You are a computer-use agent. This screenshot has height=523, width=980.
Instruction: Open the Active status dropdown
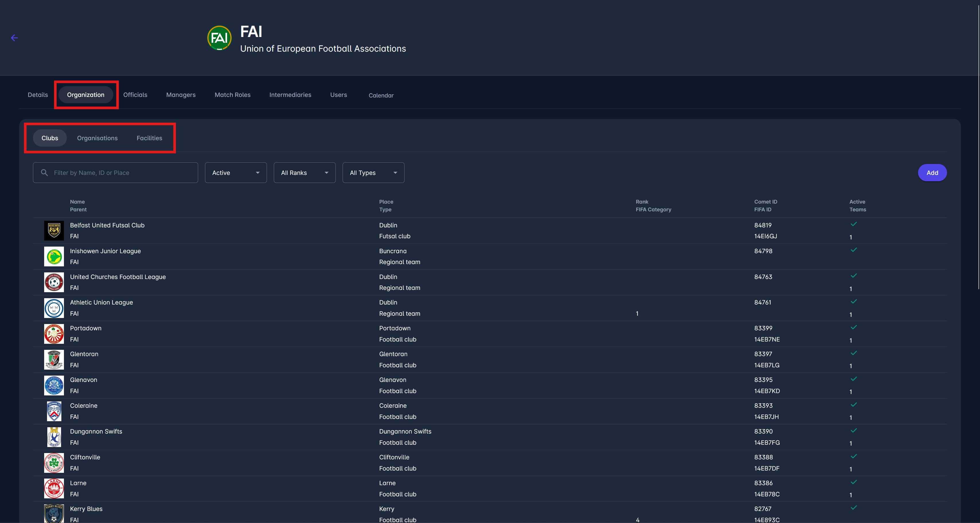(x=235, y=173)
